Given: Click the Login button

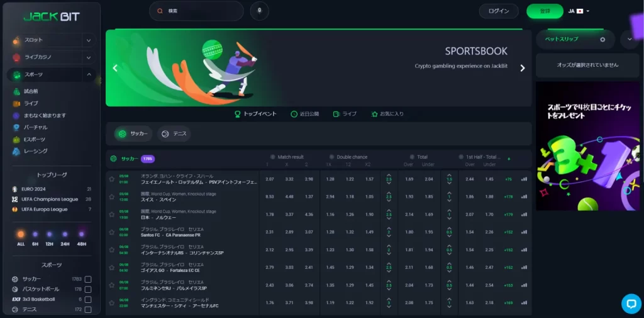Looking at the screenshot, I should 499,11.
